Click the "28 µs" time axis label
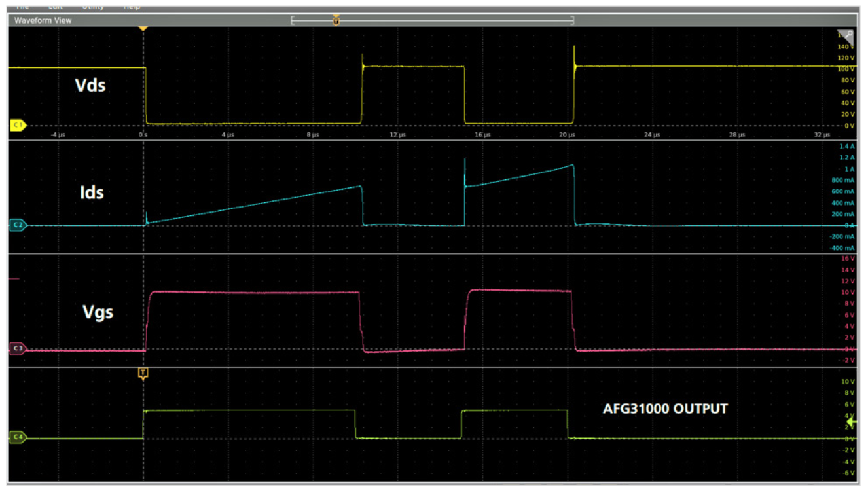 pyautogui.click(x=737, y=135)
